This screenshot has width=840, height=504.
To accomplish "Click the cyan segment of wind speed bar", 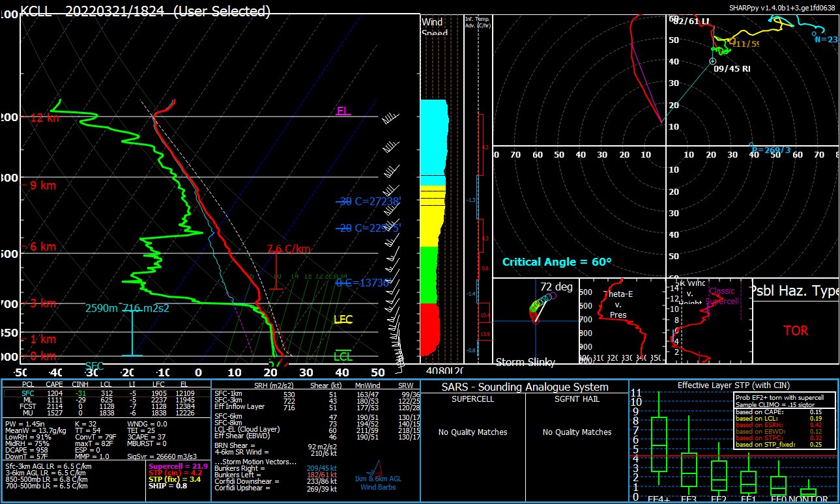I will tap(433, 137).
